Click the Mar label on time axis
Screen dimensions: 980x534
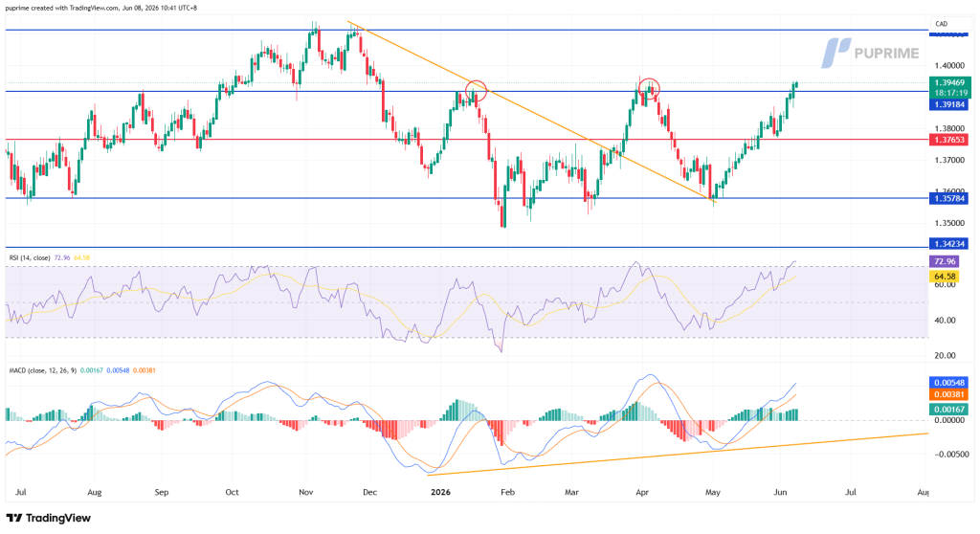click(571, 492)
